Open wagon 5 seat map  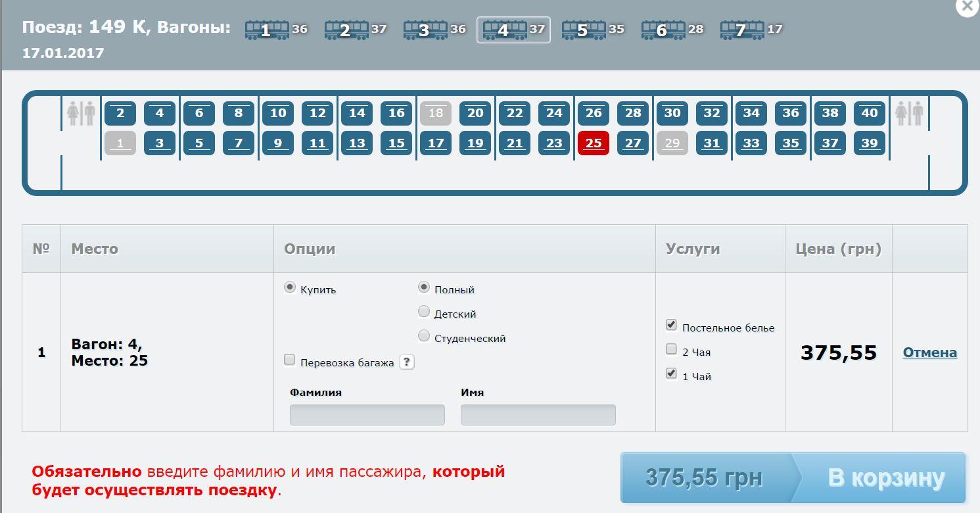coord(583,30)
